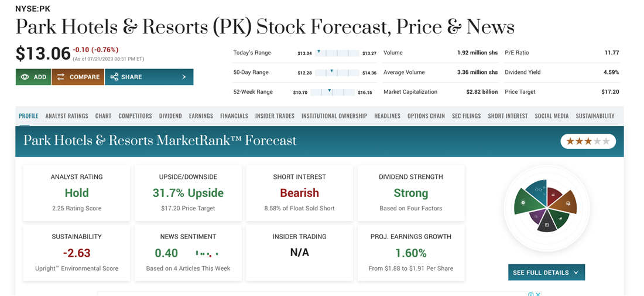Select the orange segment of the MarketRank wheel
This screenshot has height=296, width=644.
point(566,203)
